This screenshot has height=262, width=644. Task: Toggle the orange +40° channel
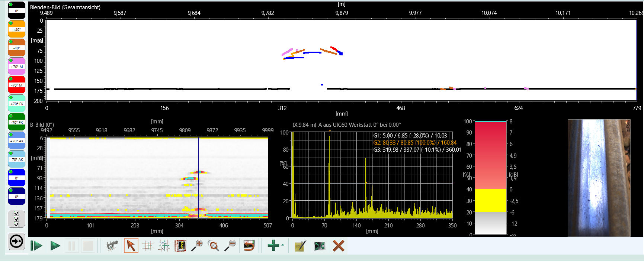pos(17,29)
